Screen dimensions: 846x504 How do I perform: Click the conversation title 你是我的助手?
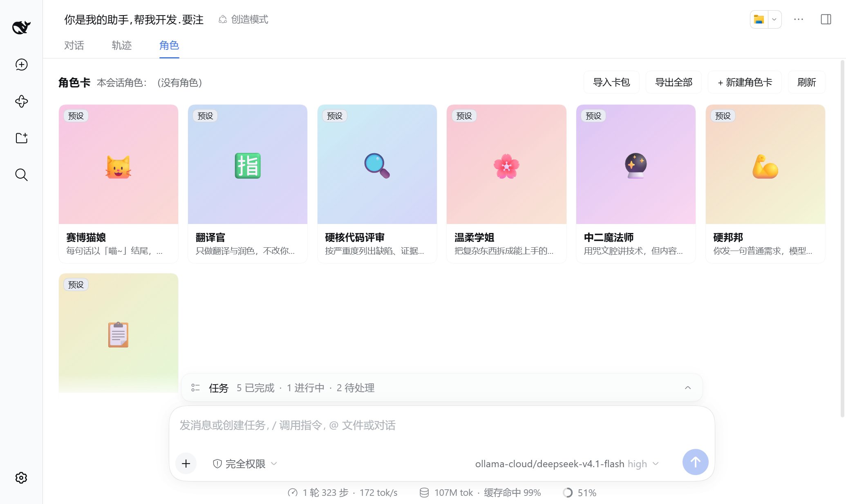coord(134,20)
